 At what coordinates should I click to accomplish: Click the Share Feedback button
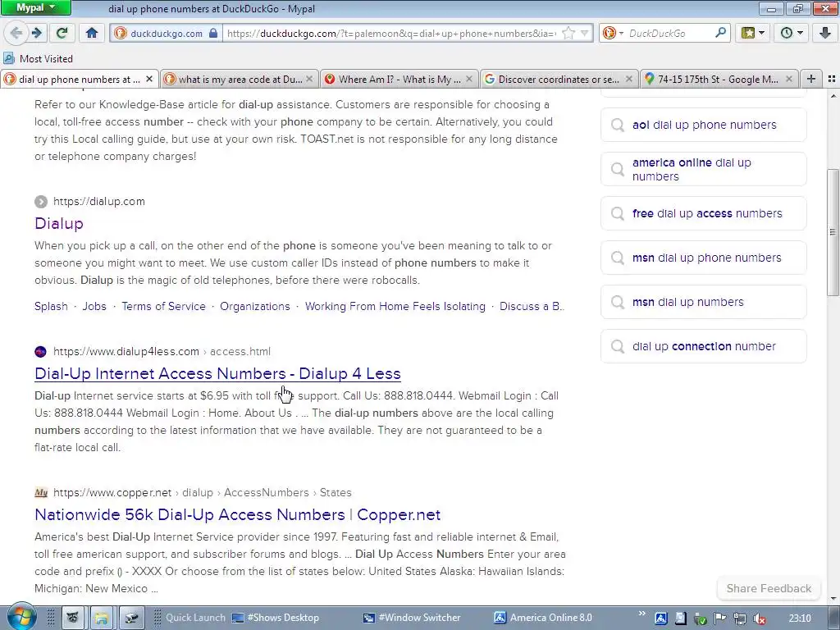click(769, 588)
